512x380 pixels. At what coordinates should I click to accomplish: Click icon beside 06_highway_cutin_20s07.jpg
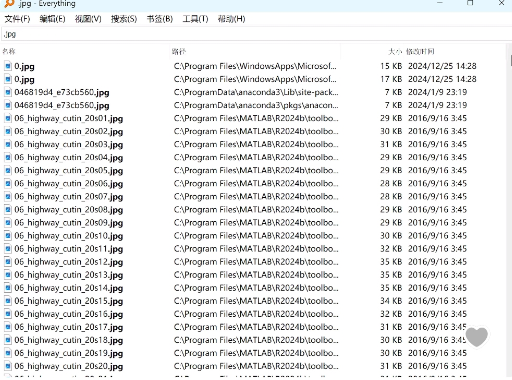point(8,196)
